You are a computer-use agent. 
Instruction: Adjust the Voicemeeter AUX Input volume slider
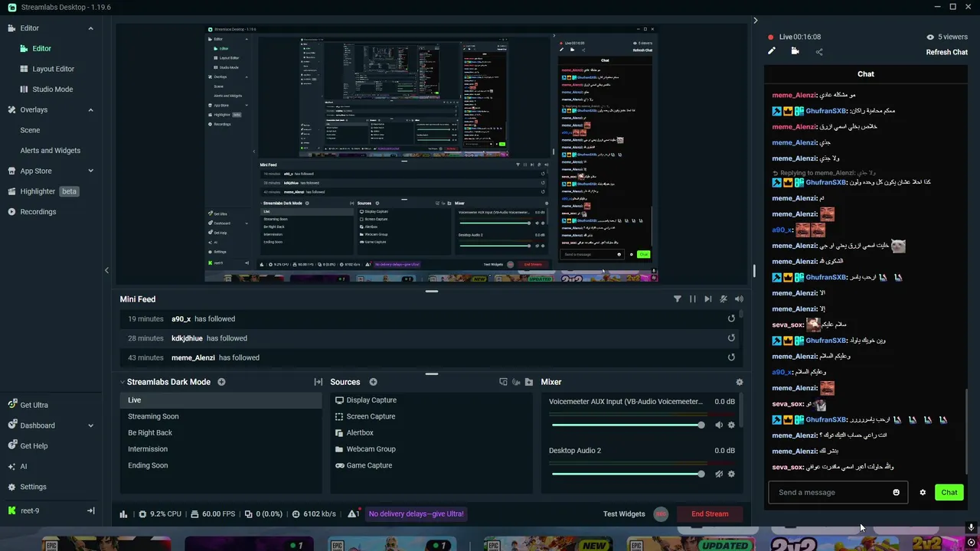pos(627,425)
